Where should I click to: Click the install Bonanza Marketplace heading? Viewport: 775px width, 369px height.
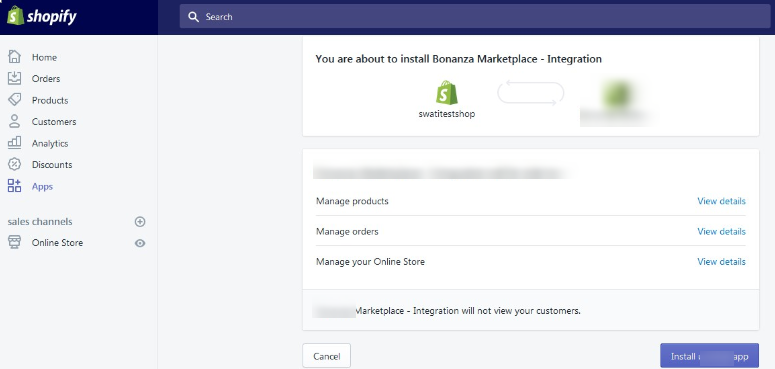click(458, 59)
